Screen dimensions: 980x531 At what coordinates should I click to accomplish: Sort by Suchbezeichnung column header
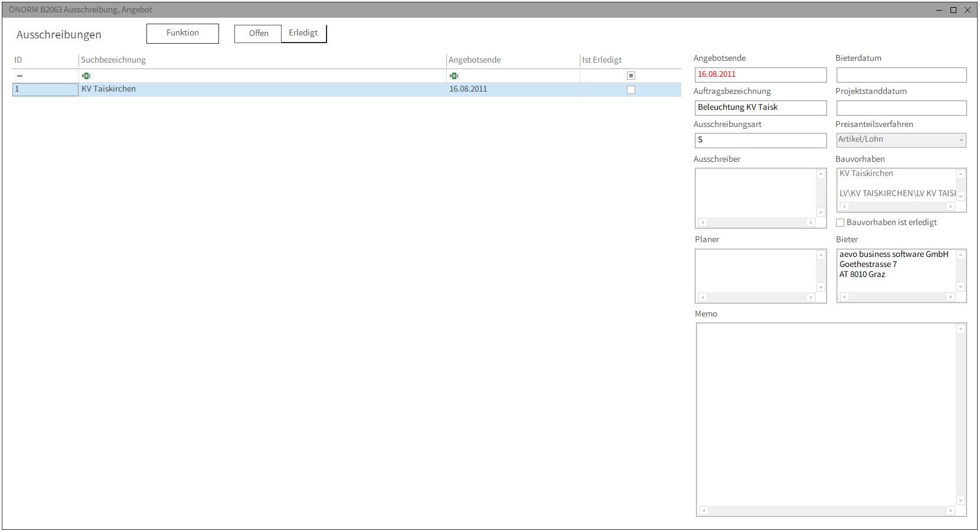(262, 60)
